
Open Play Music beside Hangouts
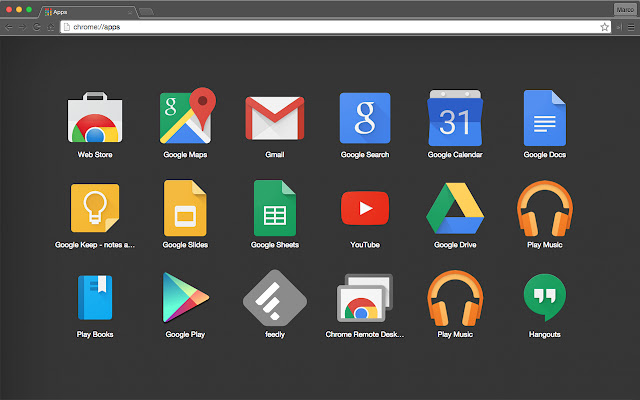click(455, 298)
